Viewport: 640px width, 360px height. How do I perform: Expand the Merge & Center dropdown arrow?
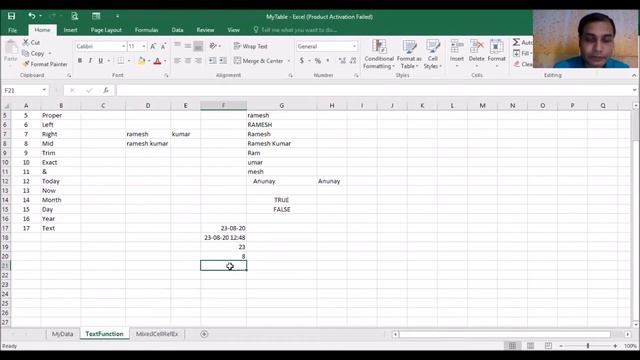click(289, 61)
